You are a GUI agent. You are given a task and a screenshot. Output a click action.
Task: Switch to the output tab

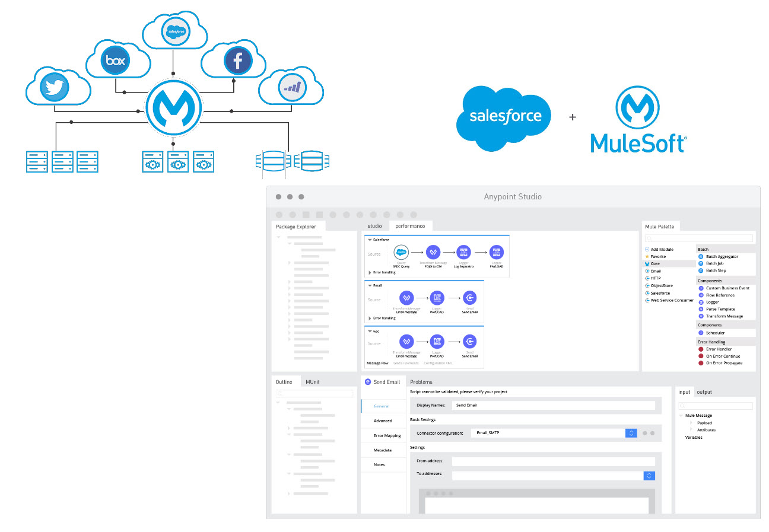tap(704, 392)
